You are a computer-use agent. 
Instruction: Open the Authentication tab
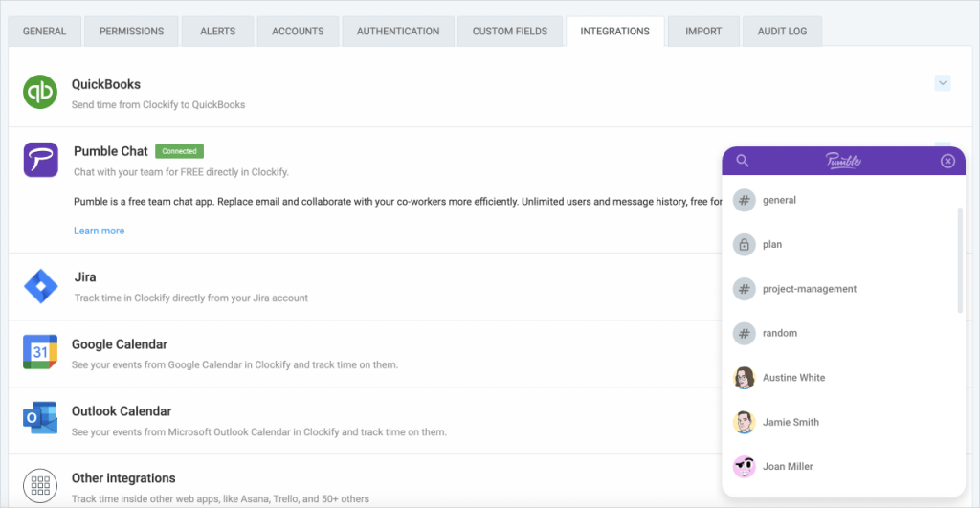click(398, 32)
